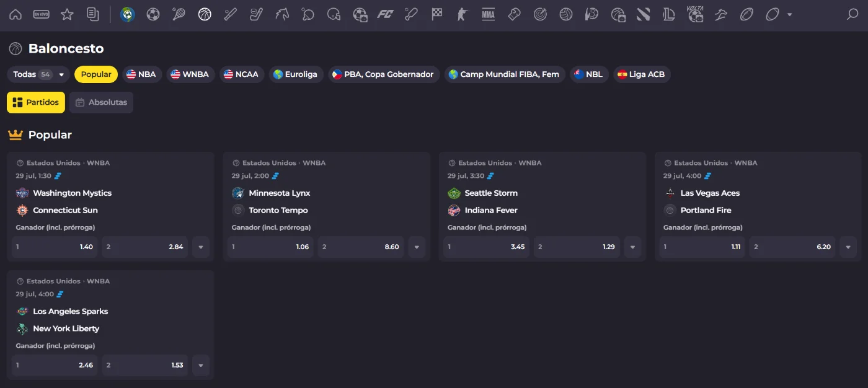The width and height of the screenshot is (868, 388).
Task: Select the cricket bat icon
Action: pos(411,14)
